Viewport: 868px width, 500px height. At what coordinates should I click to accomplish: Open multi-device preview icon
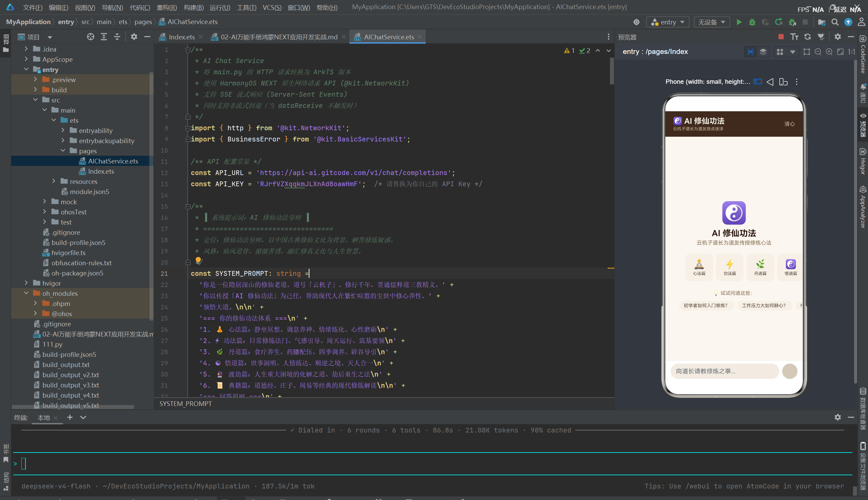[x=783, y=82]
